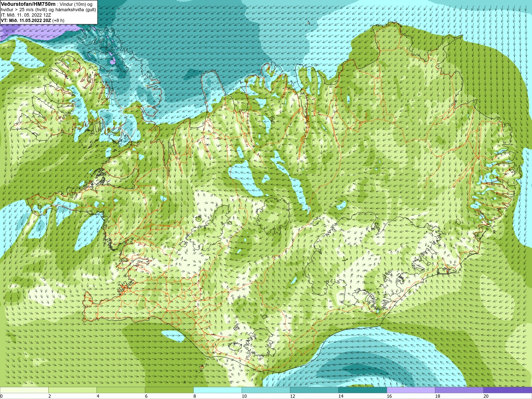
Task: Click the 18–20 m/s medium purple legend swatch
Action: [x=459, y=390]
